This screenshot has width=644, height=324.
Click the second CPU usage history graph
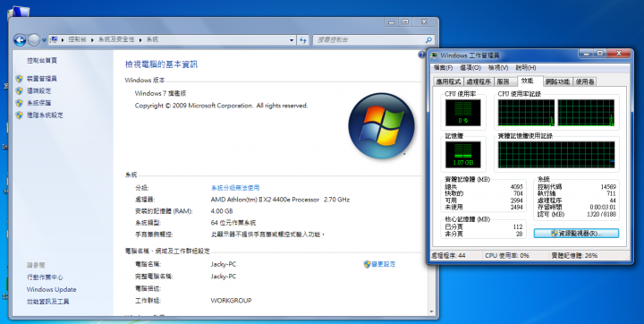tap(586, 112)
